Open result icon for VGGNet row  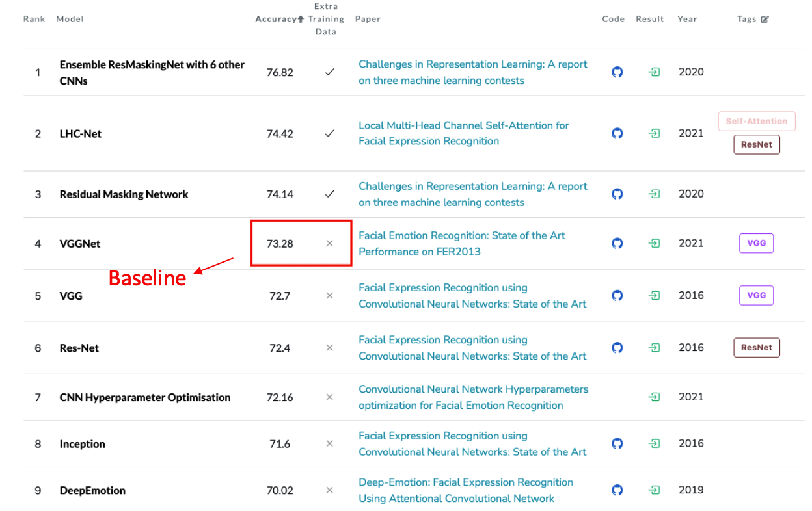[x=655, y=244]
